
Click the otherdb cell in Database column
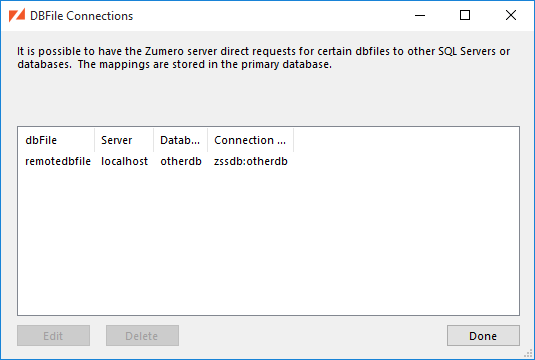pos(181,161)
